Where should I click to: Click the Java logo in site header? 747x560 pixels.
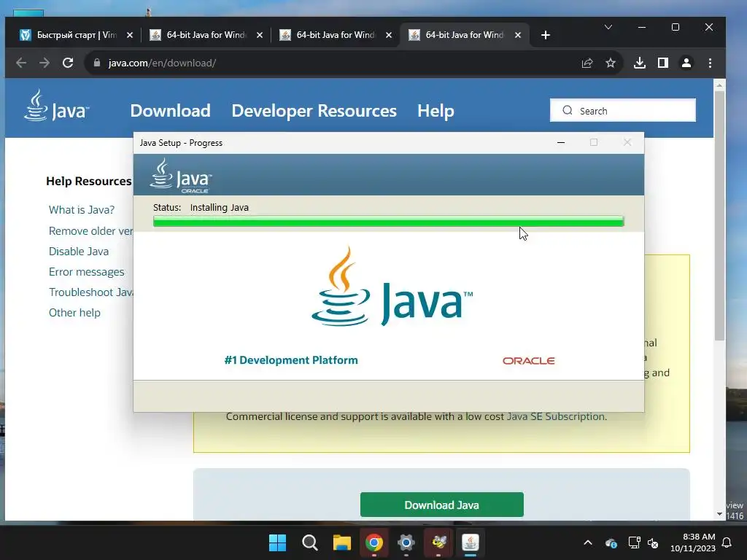(56, 106)
